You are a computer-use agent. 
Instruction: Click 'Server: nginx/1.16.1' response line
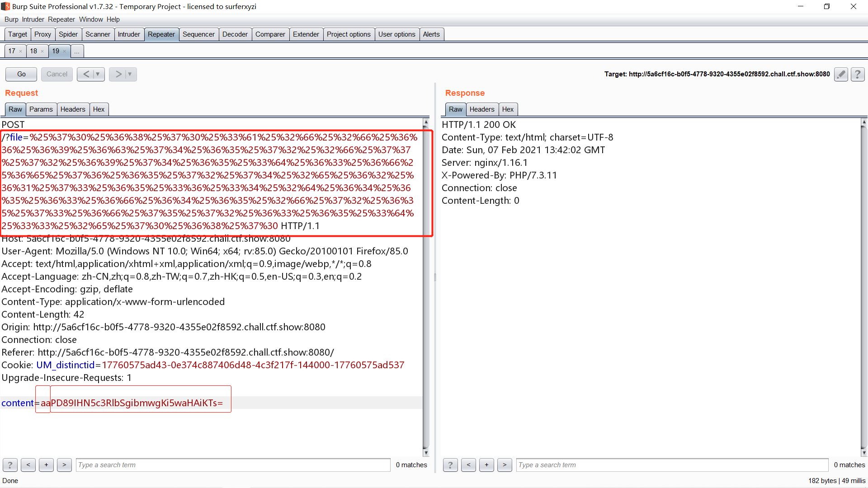click(485, 163)
